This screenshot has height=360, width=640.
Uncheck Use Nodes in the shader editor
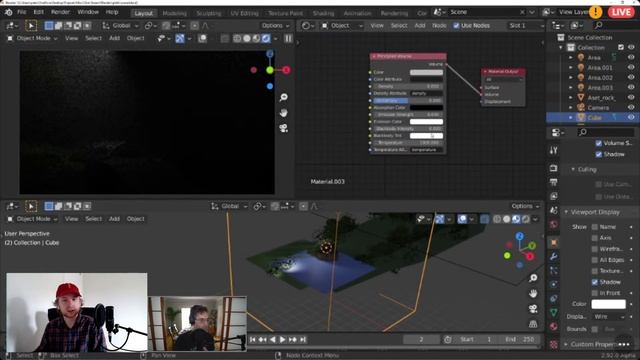(456, 26)
